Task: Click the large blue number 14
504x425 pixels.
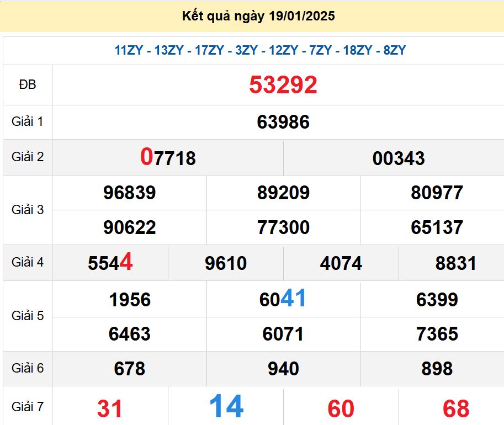Action: coord(226,407)
